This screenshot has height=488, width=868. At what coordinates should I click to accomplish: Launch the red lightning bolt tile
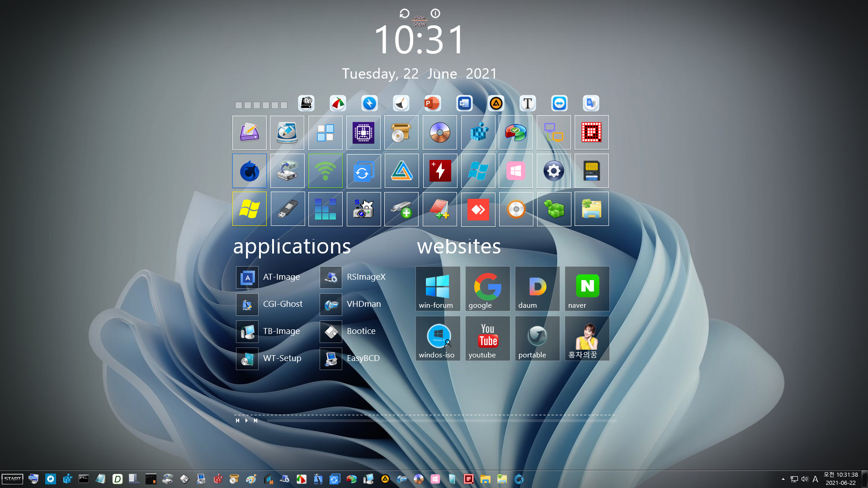(x=440, y=171)
